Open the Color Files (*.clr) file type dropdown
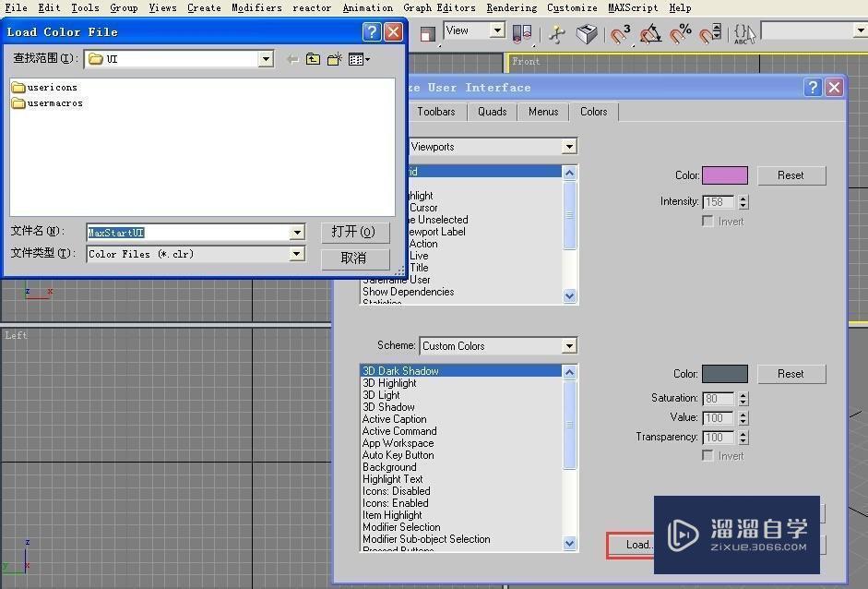 (297, 254)
